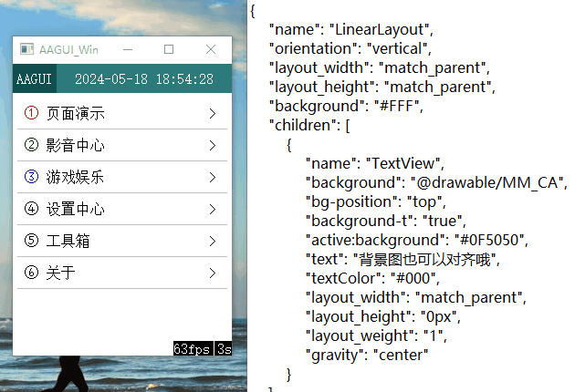Close the AAGUI_Win window

coord(211,49)
